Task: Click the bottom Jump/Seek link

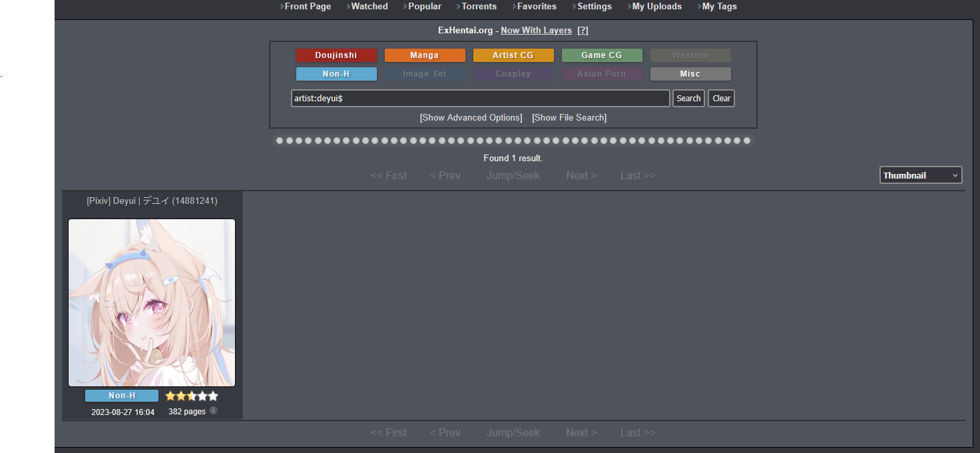Action: [x=513, y=432]
